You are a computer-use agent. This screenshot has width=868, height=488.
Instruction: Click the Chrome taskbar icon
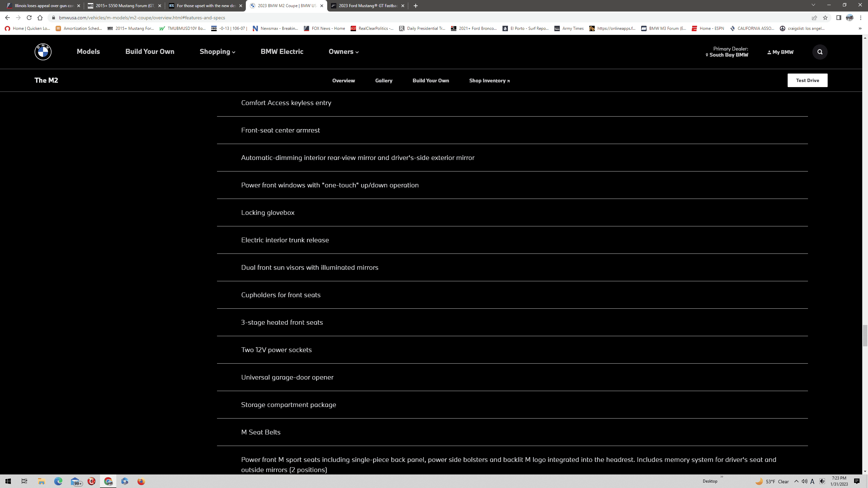[108, 481]
